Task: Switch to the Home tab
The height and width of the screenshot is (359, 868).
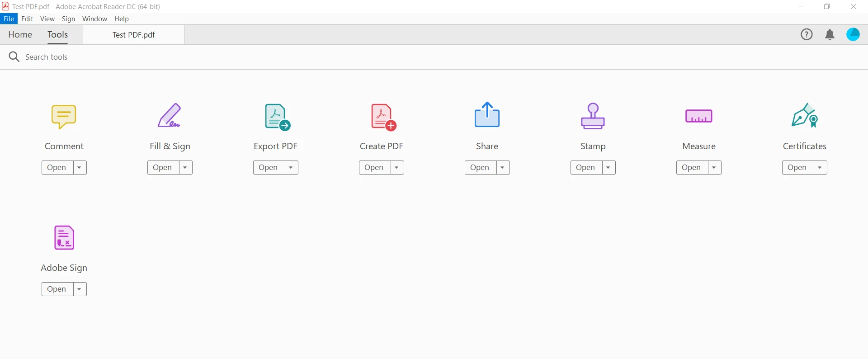Action: pos(20,34)
